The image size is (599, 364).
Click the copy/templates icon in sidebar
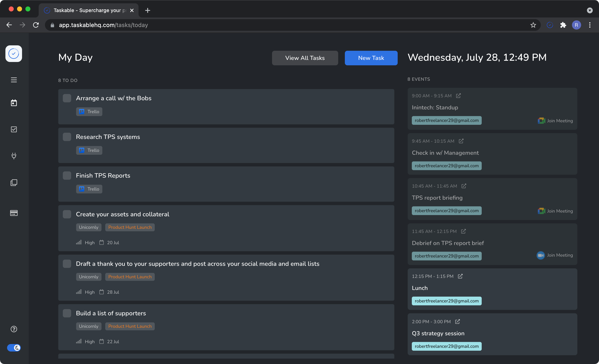(x=14, y=183)
